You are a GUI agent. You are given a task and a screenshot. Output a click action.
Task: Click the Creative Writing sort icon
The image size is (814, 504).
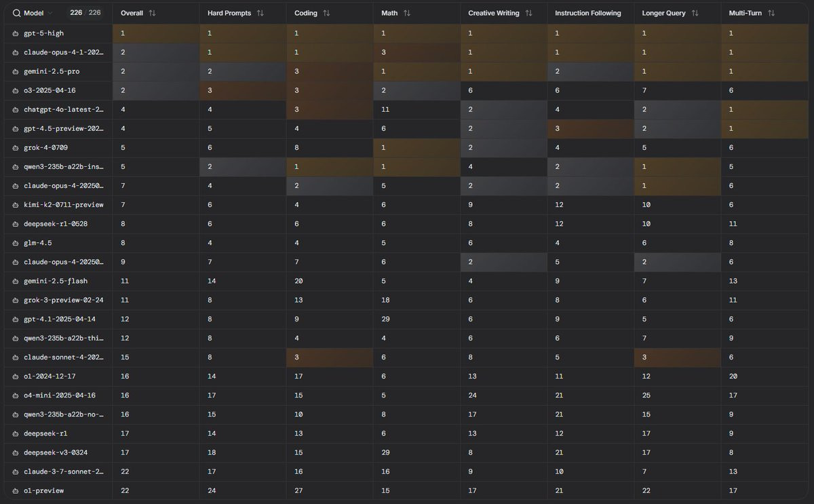529,13
